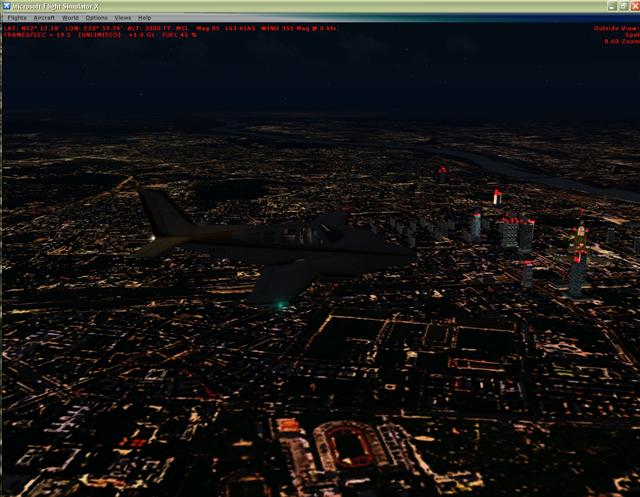Open the Views menu
The image size is (640, 497).
click(x=122, y=18)
